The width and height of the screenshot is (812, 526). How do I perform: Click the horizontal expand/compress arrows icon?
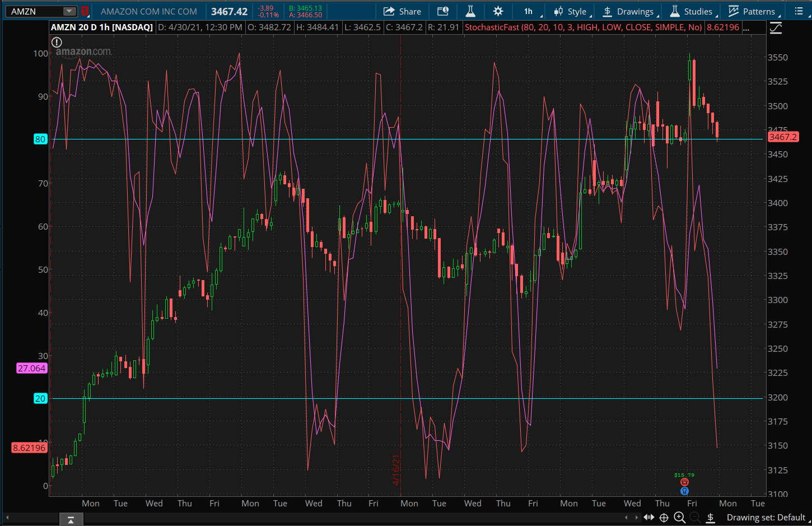(x=649, y=518)
